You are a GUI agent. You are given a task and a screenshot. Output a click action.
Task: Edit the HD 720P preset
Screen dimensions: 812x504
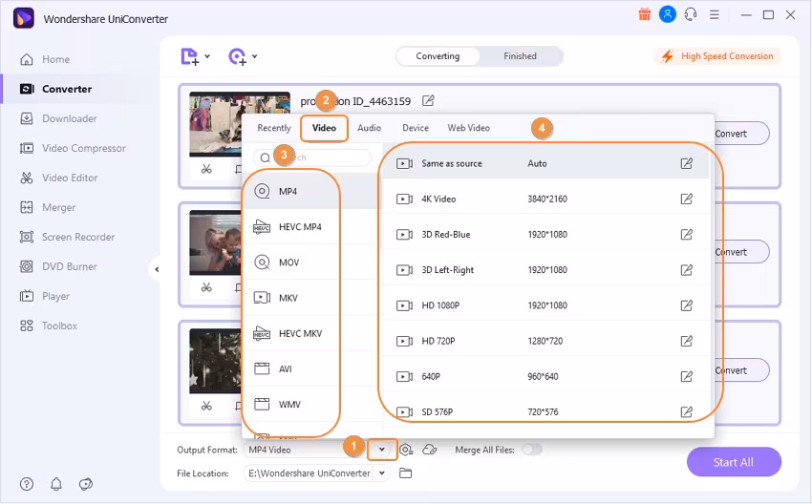click(686, 341)
